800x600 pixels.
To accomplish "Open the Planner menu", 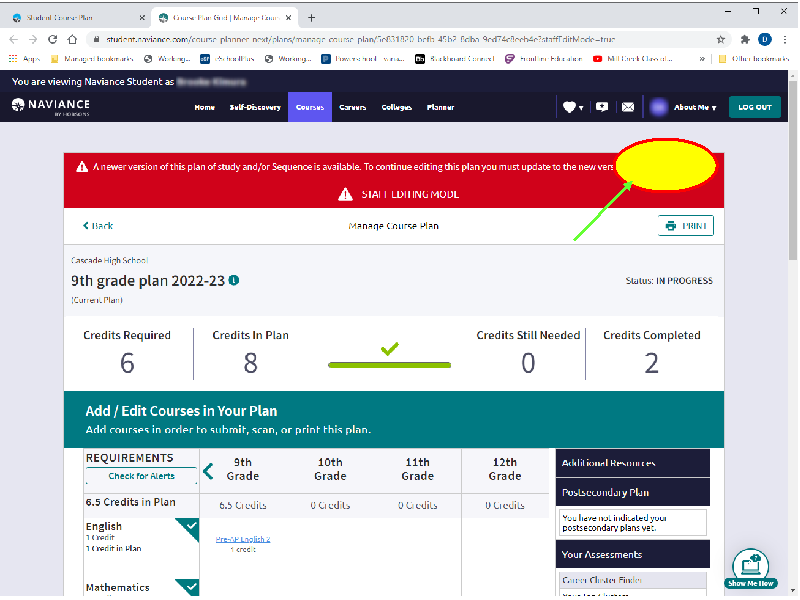I will pyautogui.click(x=440, y=107).
